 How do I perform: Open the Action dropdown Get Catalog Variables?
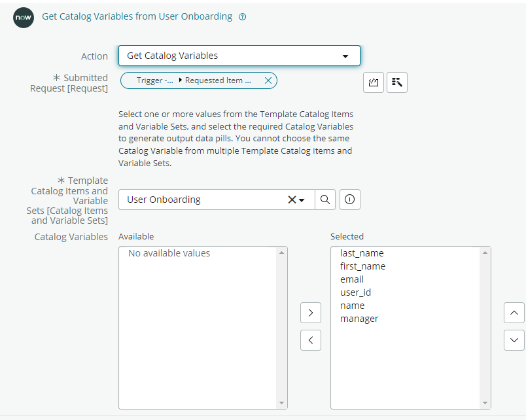pos(239,56)
